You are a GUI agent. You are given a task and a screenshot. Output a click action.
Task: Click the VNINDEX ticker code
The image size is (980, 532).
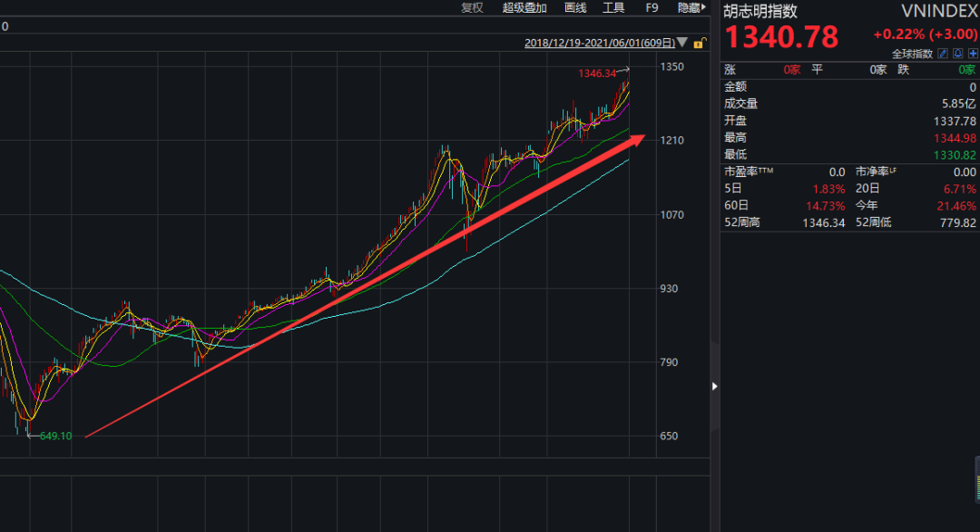[x=939, y=11]
